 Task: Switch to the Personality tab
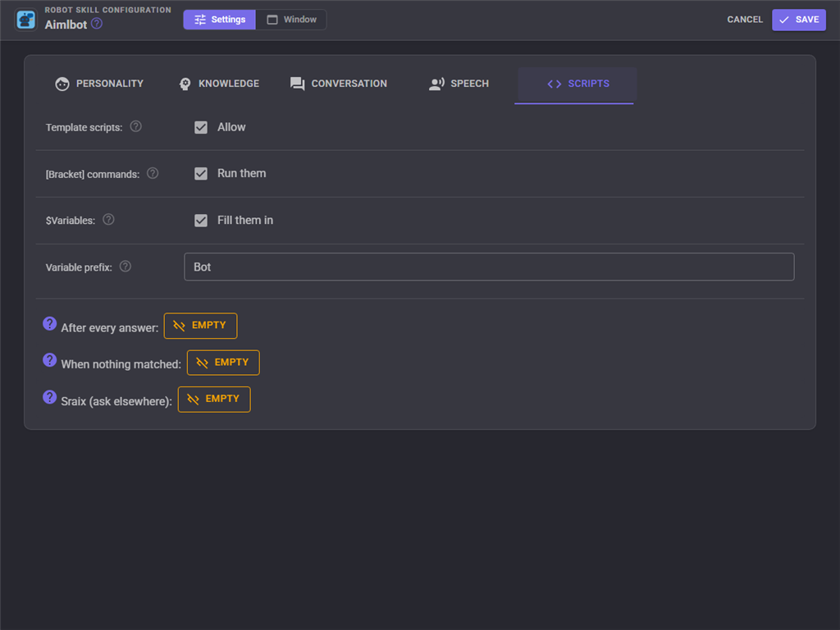(x=99, y=84)
